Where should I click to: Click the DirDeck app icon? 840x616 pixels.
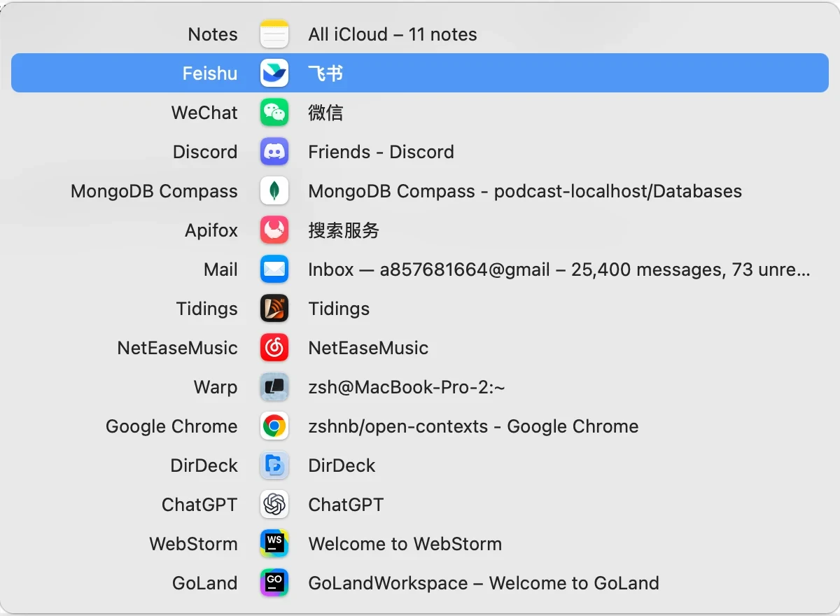click(274, 465)
